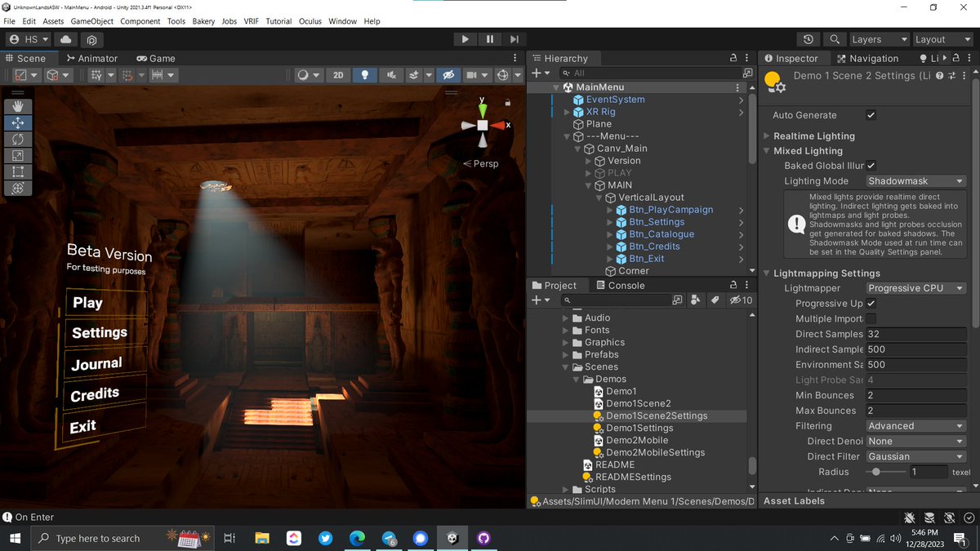Open the Filtering Advanced dropdown
Image resolution: width=980 pixels, height=551 pixels.
click(915, 426)
